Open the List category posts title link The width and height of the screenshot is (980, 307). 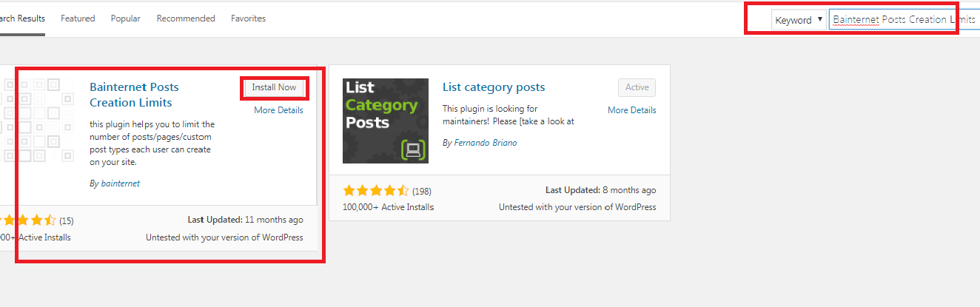494,87
